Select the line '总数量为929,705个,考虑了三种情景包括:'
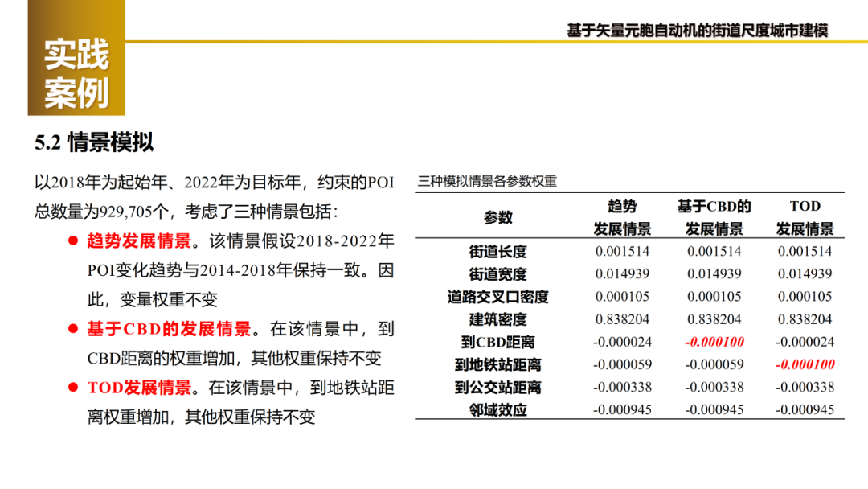This screenshot has width=868, height=489. 186,212
